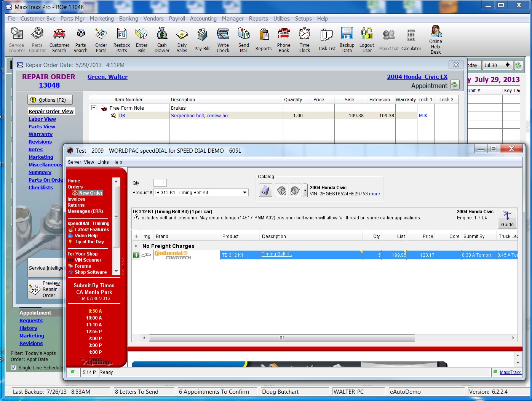Open the MaxxTraxx link in speedDIAL status bar
The width and height of the screenshot is (532, 401).
(x=510, y=372)
